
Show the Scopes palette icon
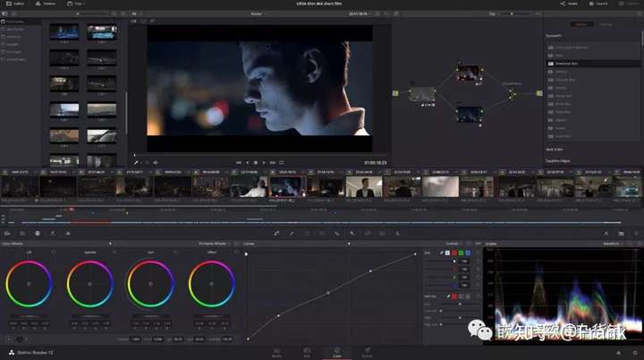coord(621,233)
